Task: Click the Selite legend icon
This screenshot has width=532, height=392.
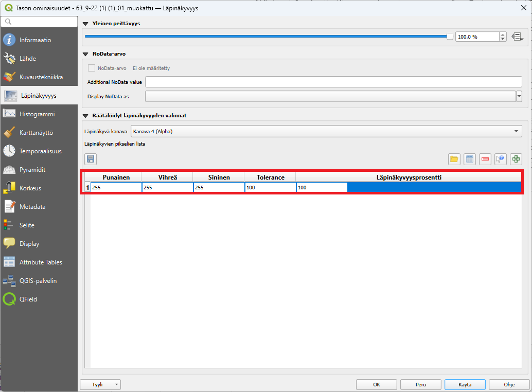Action: 8,225
